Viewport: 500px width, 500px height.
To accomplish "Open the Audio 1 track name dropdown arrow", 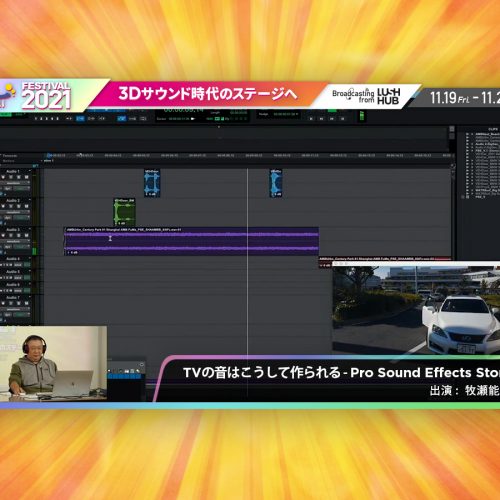I will (30, 171).
